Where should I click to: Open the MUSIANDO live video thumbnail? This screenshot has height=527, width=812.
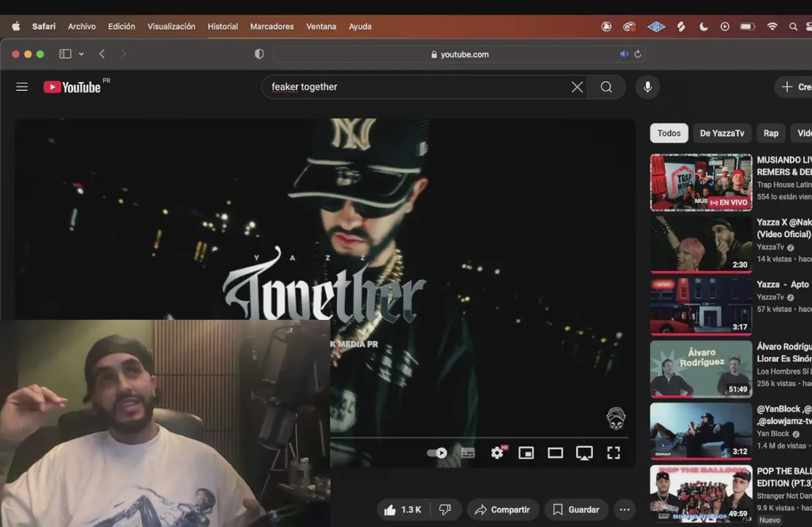(x=701, y=182)
